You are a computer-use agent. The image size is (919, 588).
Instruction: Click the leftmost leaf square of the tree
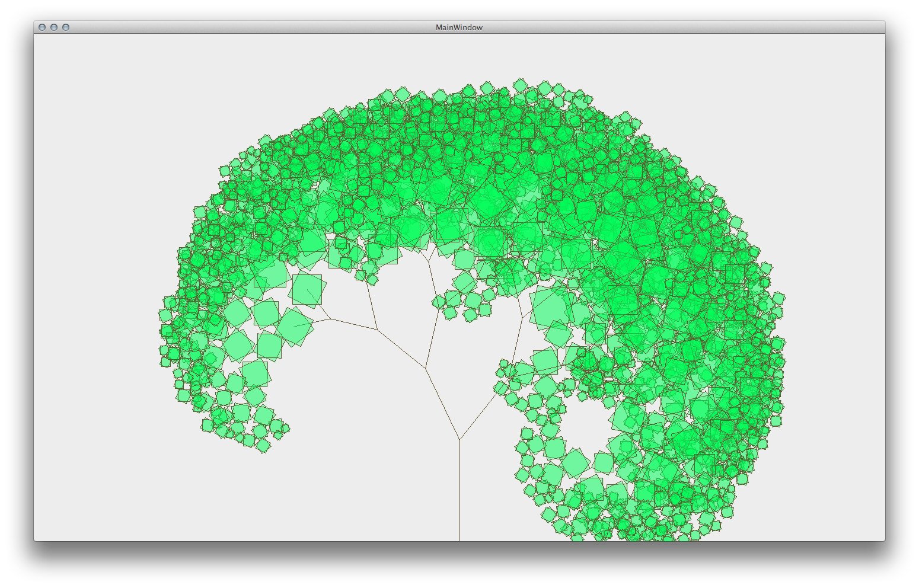(x=165, y=315)
